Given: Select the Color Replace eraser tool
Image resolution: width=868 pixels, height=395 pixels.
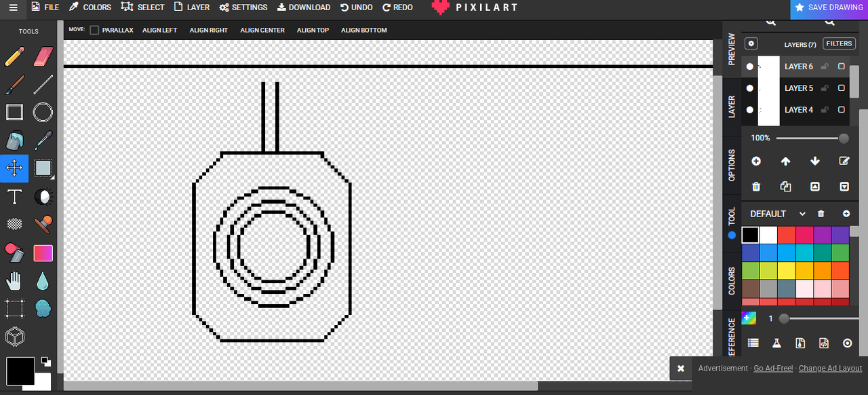Looking at the screenshot, I should point(14,252).
